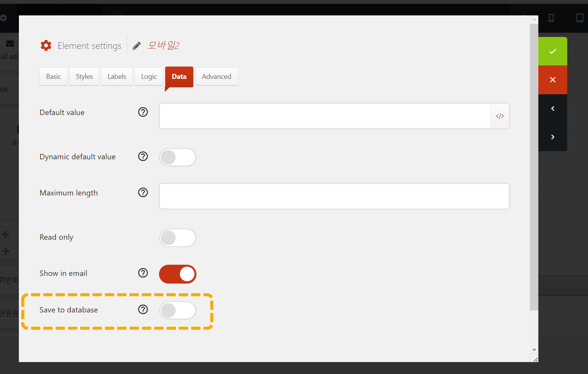This screenshot has width=588, height=374.
Task: Enable Save to database toggle
Action: point(178,311)
